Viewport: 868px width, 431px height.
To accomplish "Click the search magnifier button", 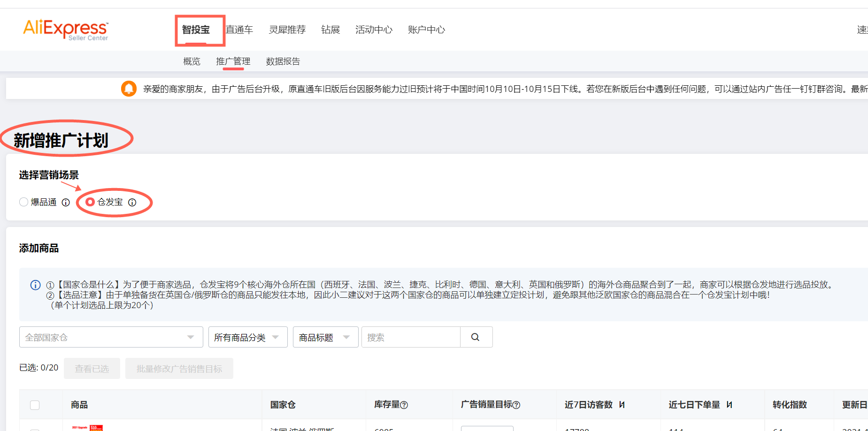I will pyautogui.click(x=476, y=337).
